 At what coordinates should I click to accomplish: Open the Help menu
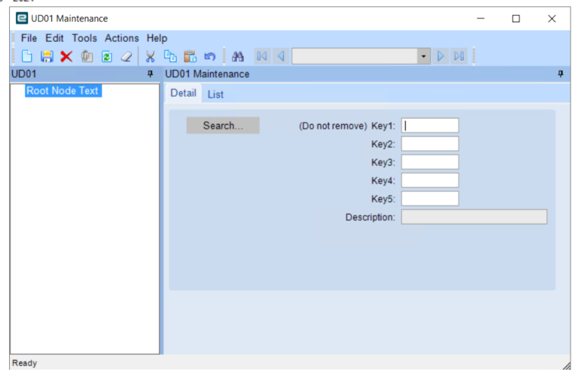[157, 38]
